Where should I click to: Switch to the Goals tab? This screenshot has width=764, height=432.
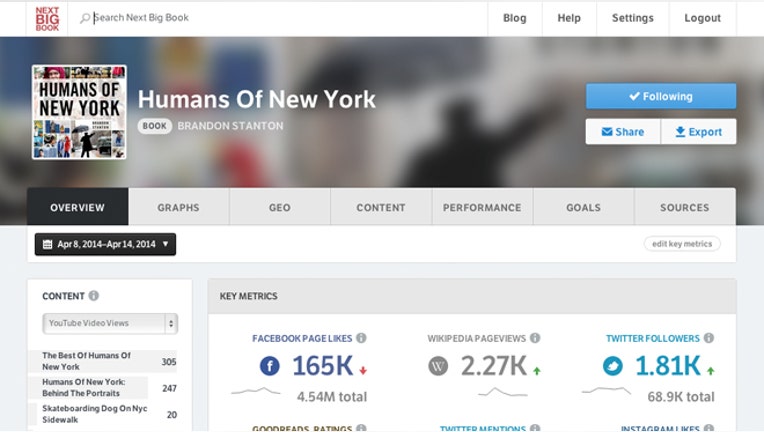pos(583,207)
